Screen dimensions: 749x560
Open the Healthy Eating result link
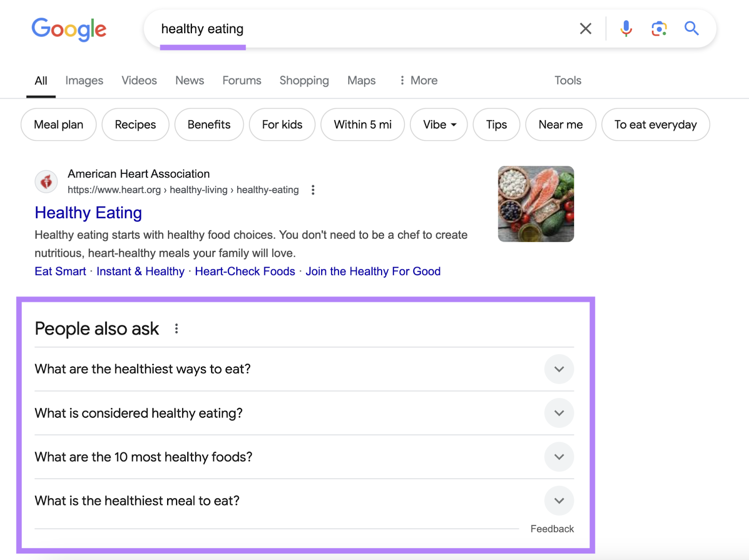point(88,213)
